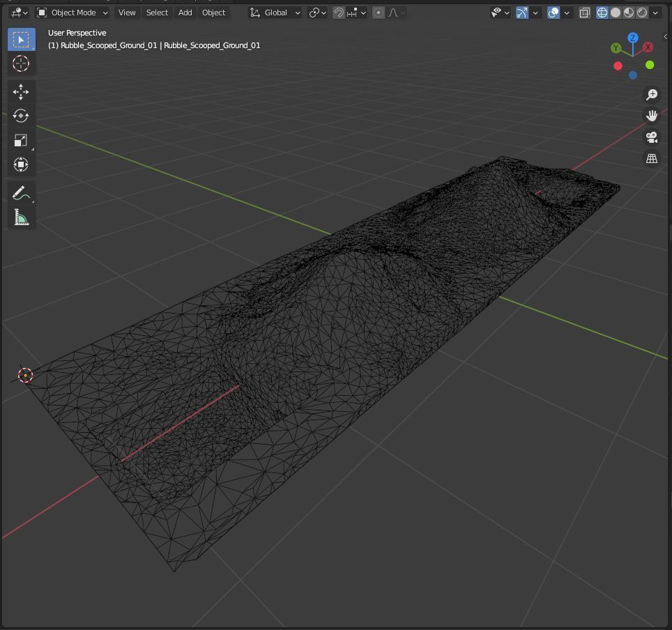The image size is (672, 630).
Task: Toggle the camera view button
Action: [x=652, y=137]
